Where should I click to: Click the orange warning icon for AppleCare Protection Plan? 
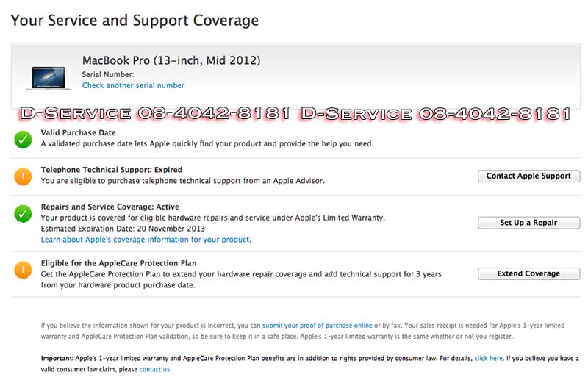(x=23, y=270)
